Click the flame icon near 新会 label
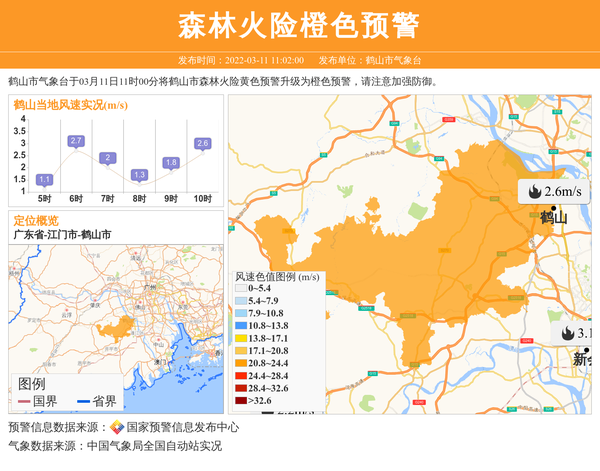600x471 pixels. click(x=568, y=333)
